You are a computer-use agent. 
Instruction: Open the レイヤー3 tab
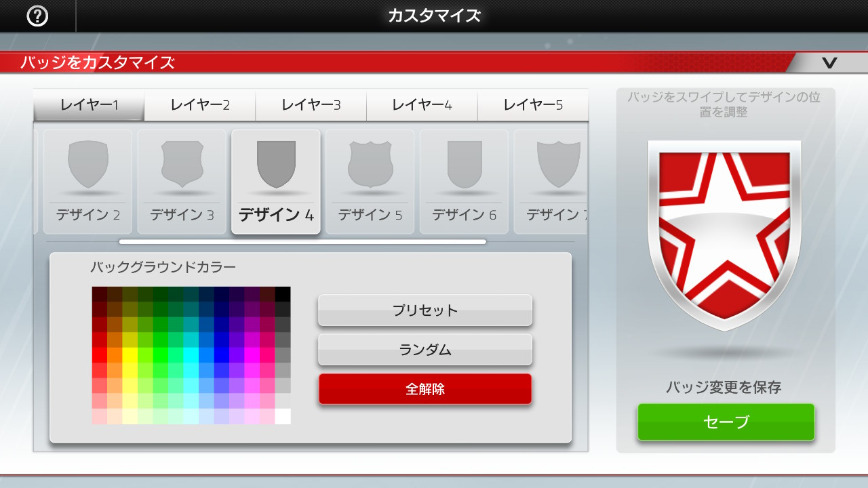tap(311, 105)
